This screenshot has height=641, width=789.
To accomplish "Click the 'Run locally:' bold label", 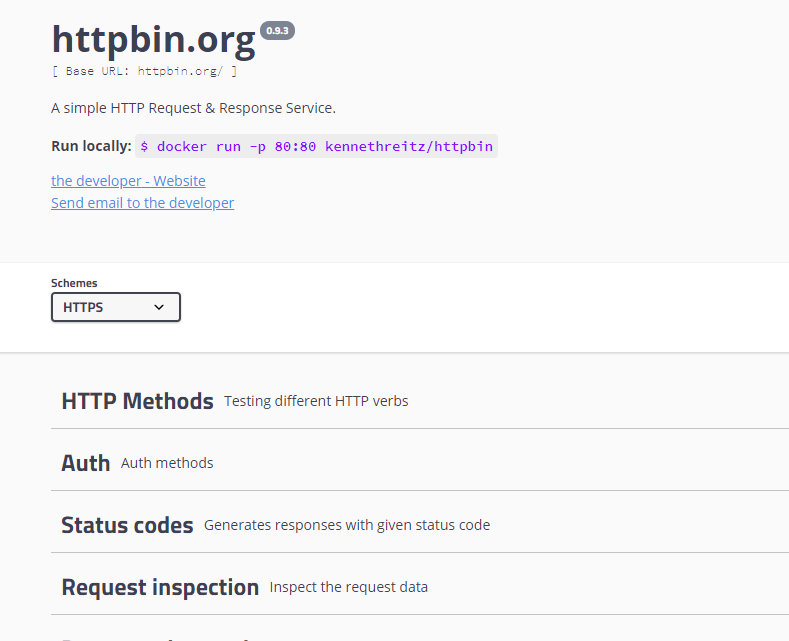I will click(x=91, y=146).
